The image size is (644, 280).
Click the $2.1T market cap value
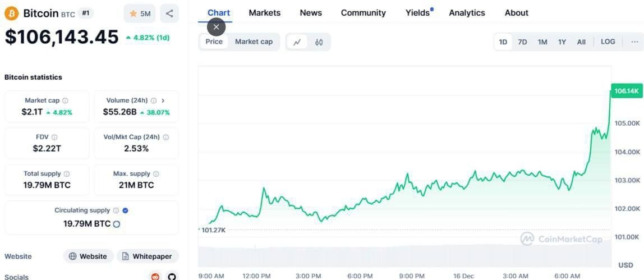point(32,112)
